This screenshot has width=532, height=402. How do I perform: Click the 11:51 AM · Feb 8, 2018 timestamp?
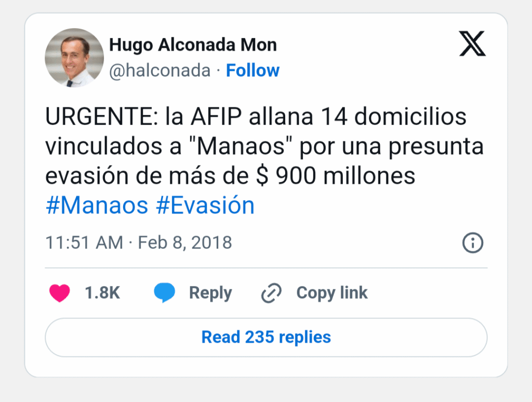(139, 242)
